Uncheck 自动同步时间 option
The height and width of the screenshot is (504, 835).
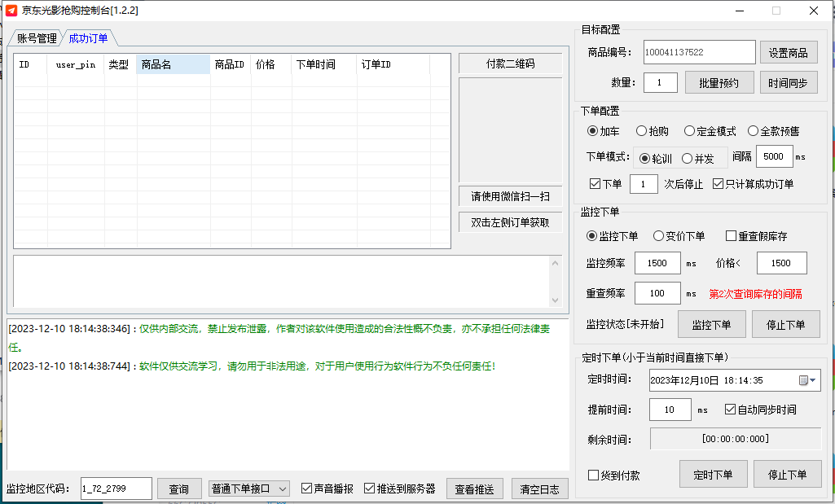point(730,410)
